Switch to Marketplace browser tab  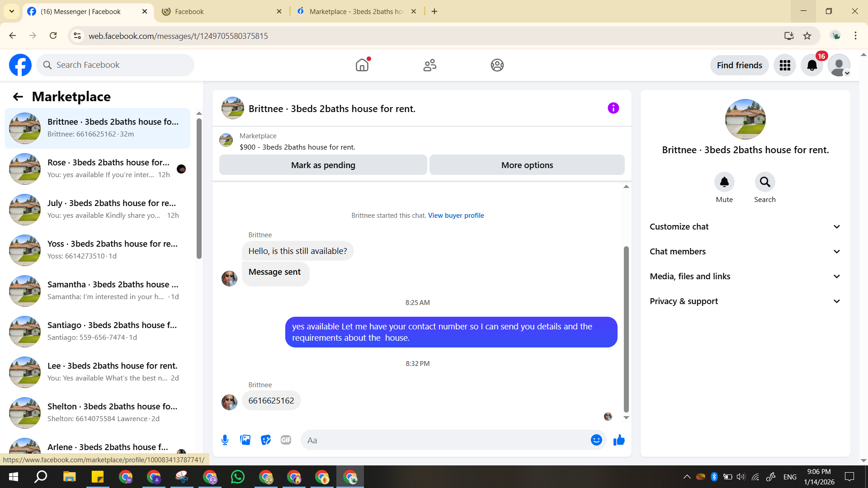coord(356,11)
